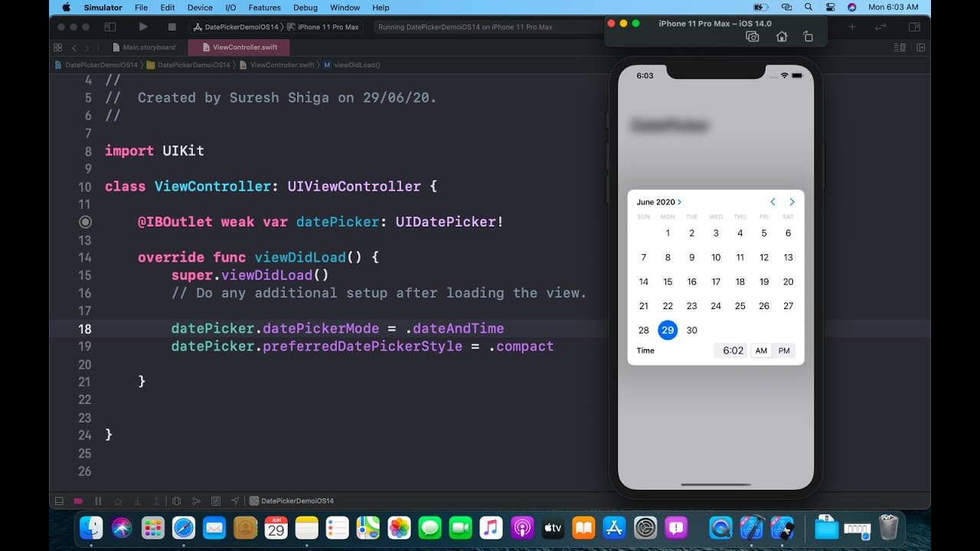Expand the June 2020 month-year chevron
The image size is (980, 551).
tap(679, 202)
